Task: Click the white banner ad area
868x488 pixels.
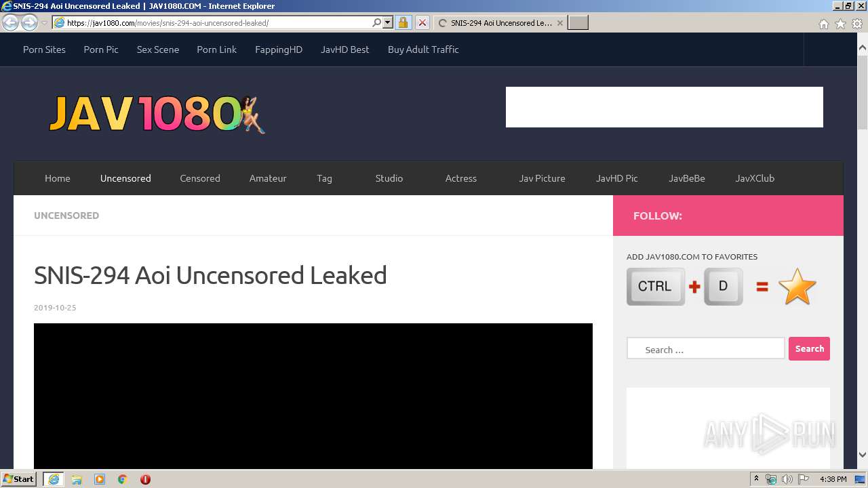Action: point(665,107)
